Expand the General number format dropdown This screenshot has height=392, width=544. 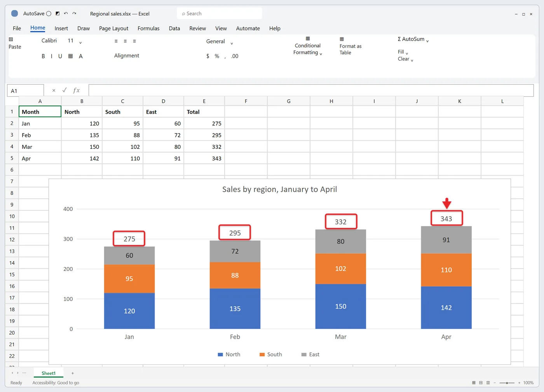(232, 43)
